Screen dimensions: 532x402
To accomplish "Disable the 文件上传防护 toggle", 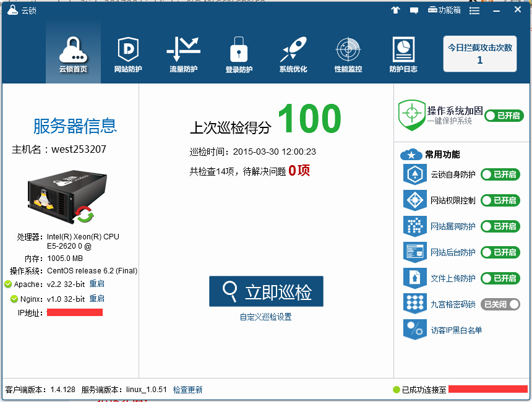I will pos(500,278).
